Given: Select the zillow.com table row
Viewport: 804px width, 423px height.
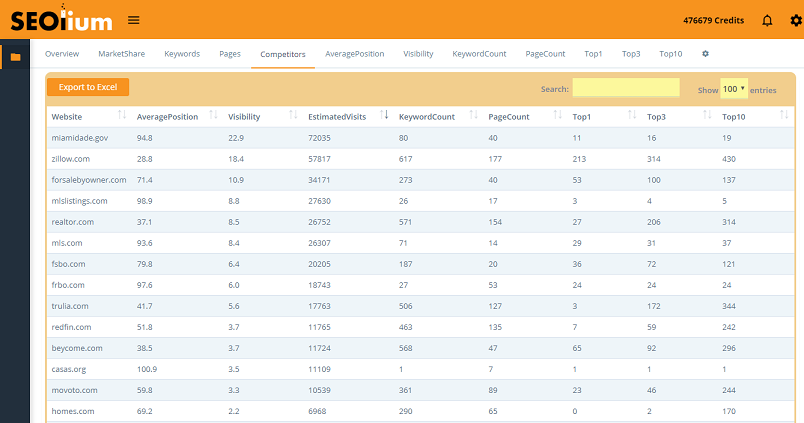Looking at the screenshot, I should point(420,159).
